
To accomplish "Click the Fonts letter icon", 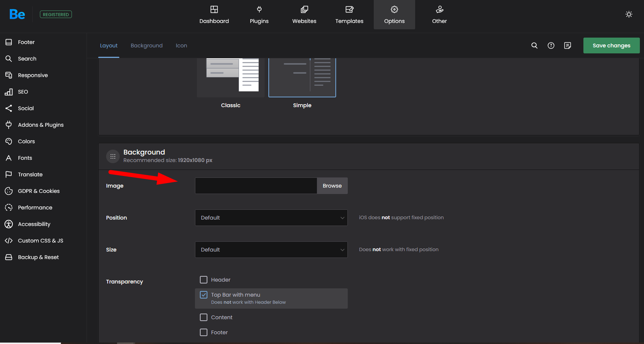I will pos(9,158).
